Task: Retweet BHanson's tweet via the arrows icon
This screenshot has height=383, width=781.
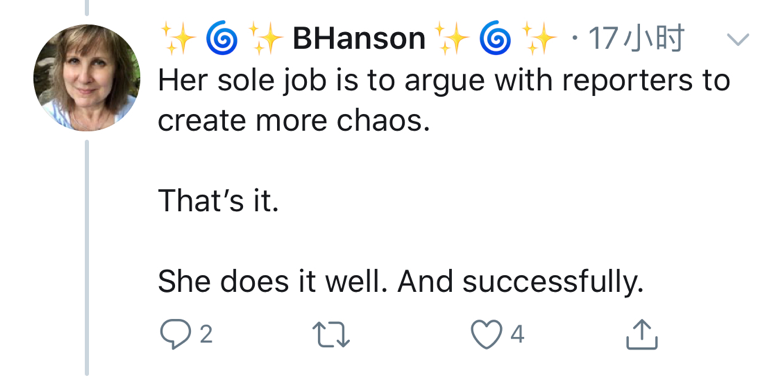Action: [331, 334]
